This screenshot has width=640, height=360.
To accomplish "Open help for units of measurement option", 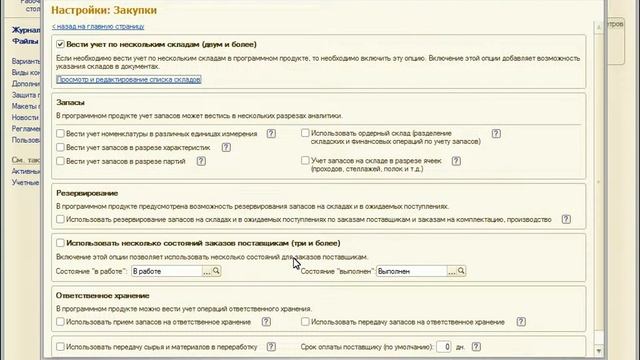I will coord(271,133).
